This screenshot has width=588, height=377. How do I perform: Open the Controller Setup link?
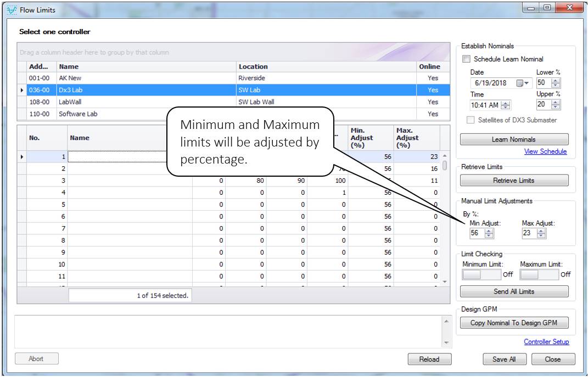pyautogui.click(x=546, y=342)
